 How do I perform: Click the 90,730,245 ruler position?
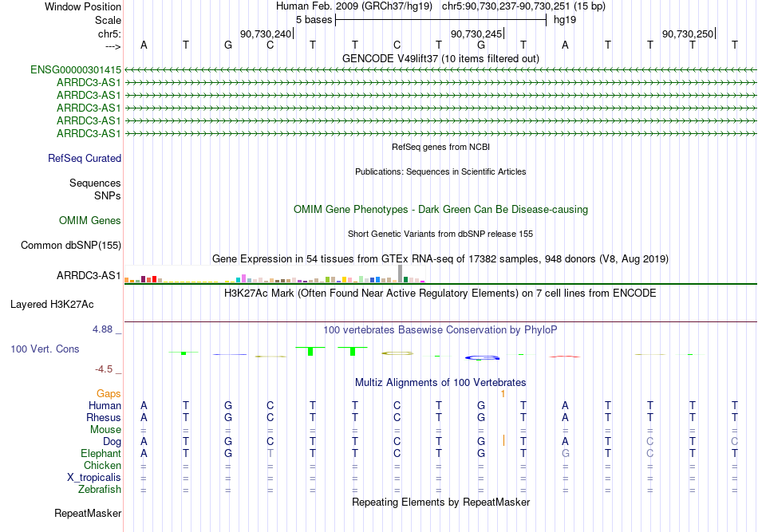click(476, 33)
